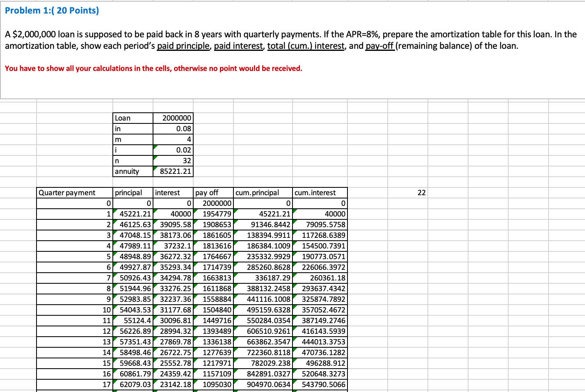
Task: Select principal cell 46125.63 in quarter 2
Action: tap(133, 225)
